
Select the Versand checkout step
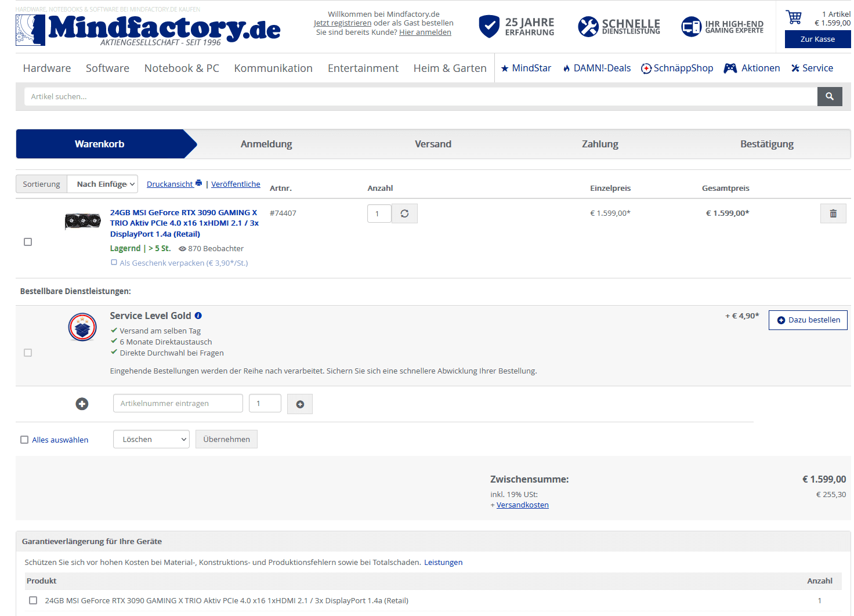[x=433, y=144]
